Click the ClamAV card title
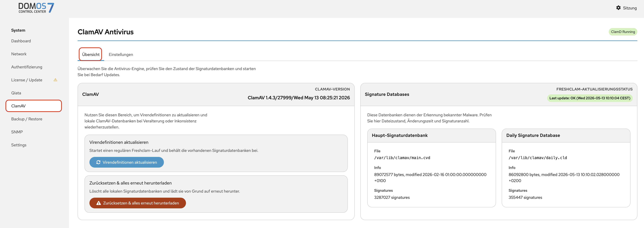The height and width of the screenshot is (228, 644). coord(90,94)
